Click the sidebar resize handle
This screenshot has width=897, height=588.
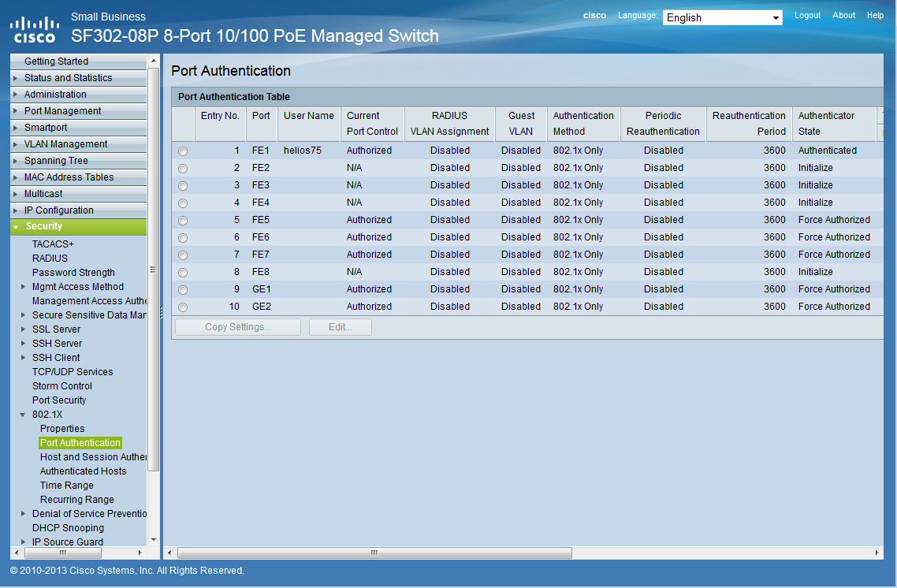[161, 312]
